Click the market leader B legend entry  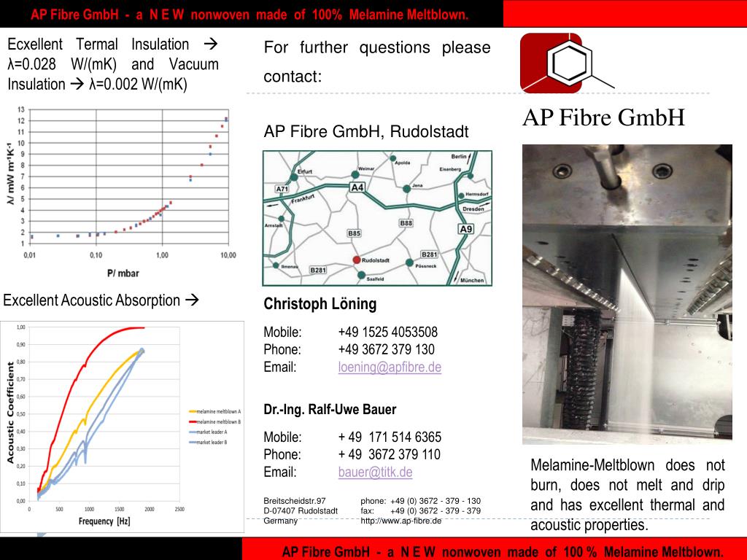point(208,443)
